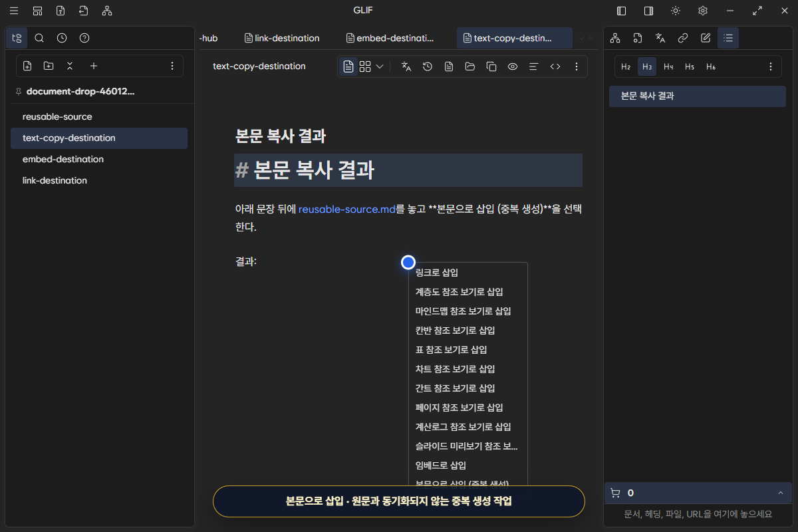Viewport: 798px width, 532px height.
Task: Open hierarchy panel in right sidebar
Action: [x=615, y=38]
